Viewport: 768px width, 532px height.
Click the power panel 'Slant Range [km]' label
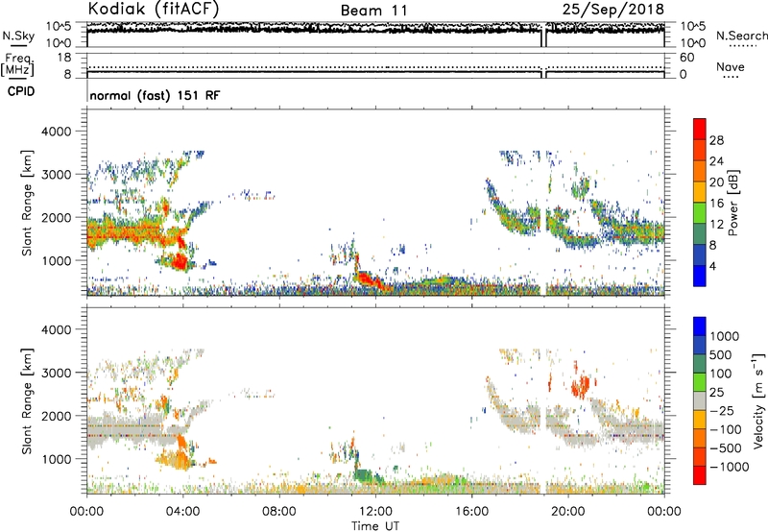coord(27,203)
